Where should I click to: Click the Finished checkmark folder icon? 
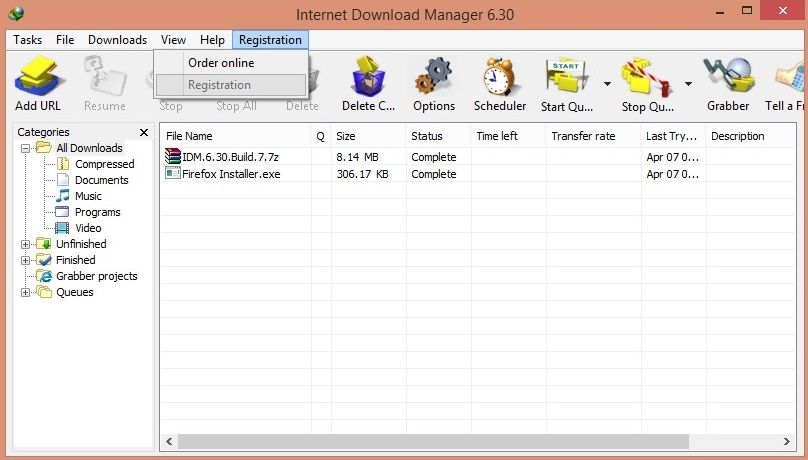[x=44, y=260]
